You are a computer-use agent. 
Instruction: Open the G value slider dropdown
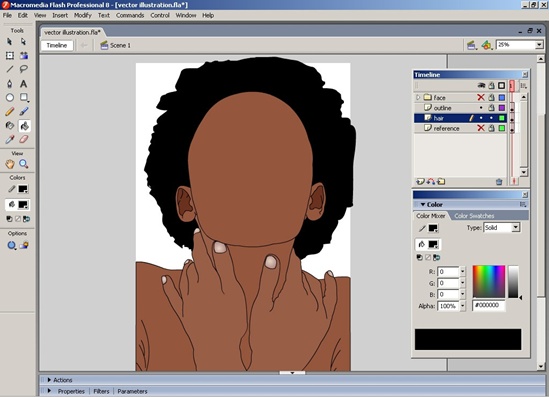click(x=463, y=283)
